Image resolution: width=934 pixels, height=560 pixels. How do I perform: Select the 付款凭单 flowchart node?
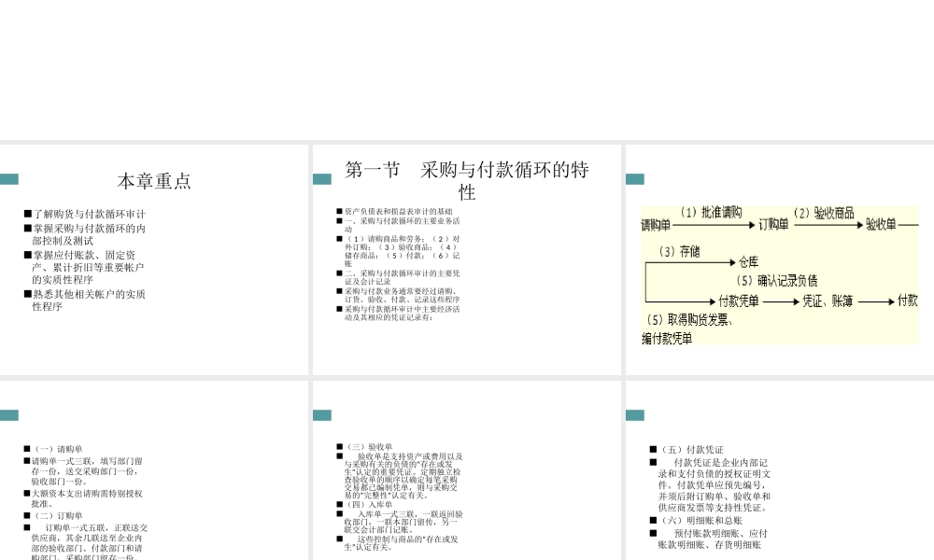739,301
